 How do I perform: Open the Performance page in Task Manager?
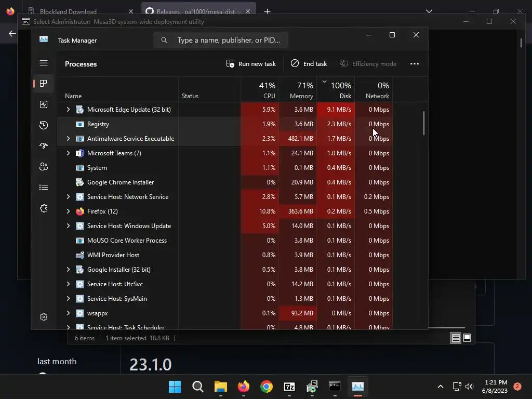pyautogui.click(x=44, y=104)
